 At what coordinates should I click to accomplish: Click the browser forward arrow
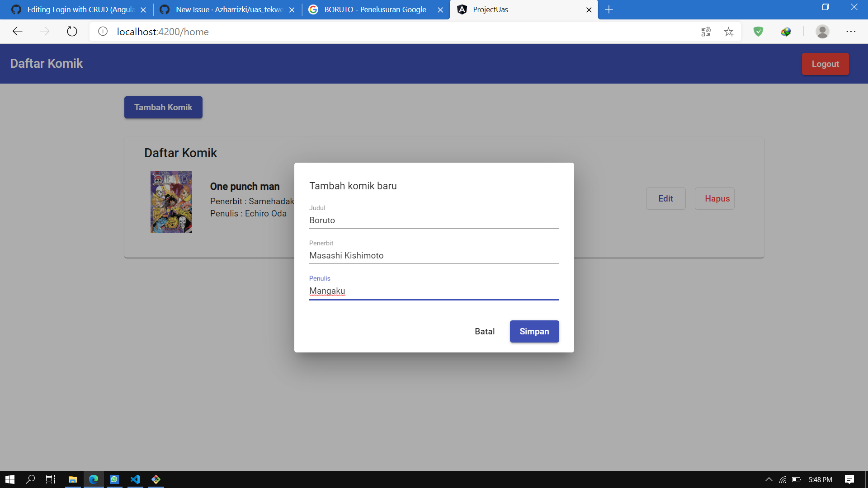tap(44, 32)
